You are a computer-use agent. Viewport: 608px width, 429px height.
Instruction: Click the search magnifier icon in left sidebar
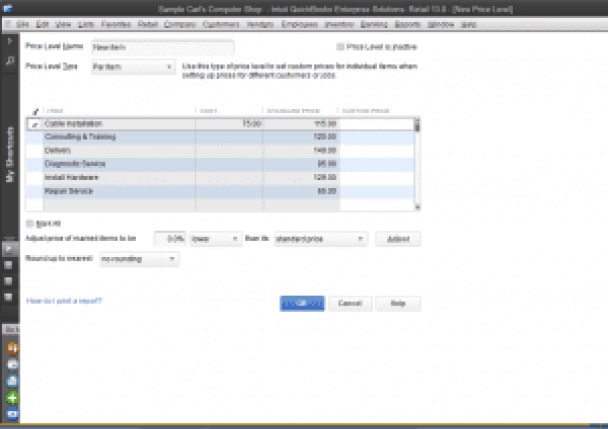[9, 62]
